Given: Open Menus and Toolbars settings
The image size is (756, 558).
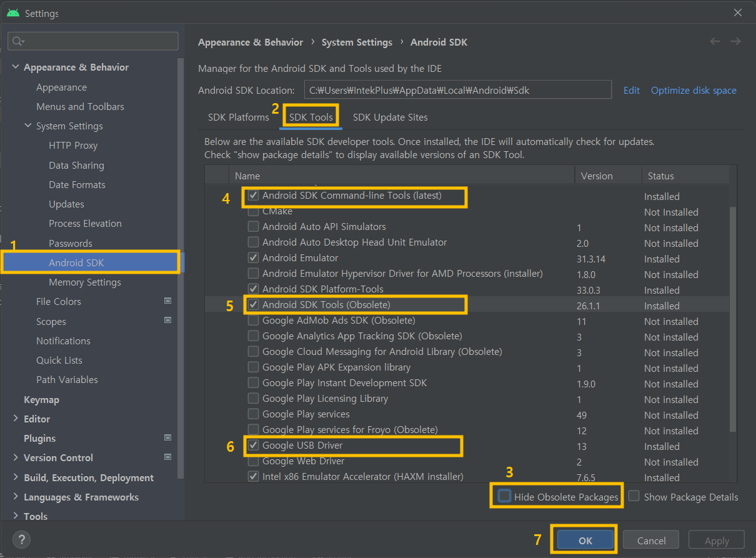Looking at the screenshot, I should coord(80,106).
